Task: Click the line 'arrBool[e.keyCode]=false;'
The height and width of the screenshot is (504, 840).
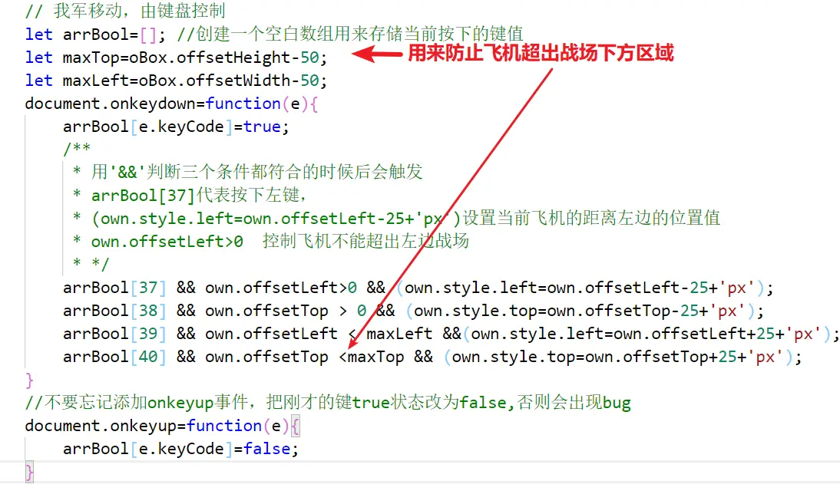Action: click(x=180, y=449)
